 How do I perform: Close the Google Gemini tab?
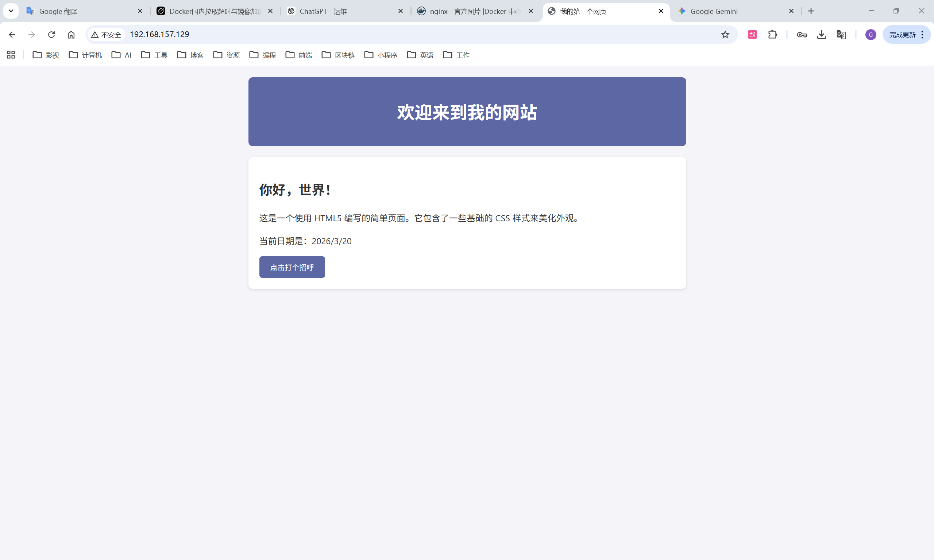coord(791,11)
